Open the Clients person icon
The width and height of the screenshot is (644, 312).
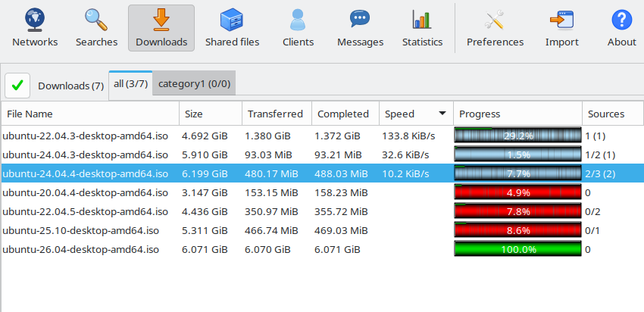(298, 20)
